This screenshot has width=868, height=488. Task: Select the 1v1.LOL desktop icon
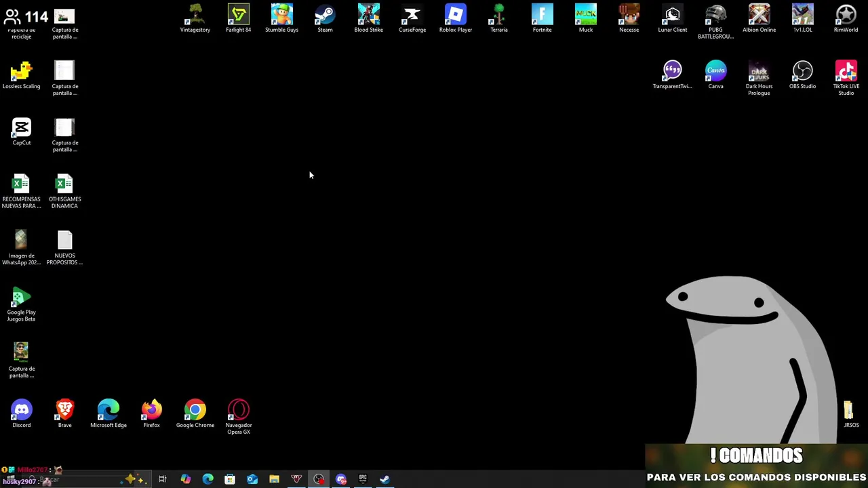[803, 18]
